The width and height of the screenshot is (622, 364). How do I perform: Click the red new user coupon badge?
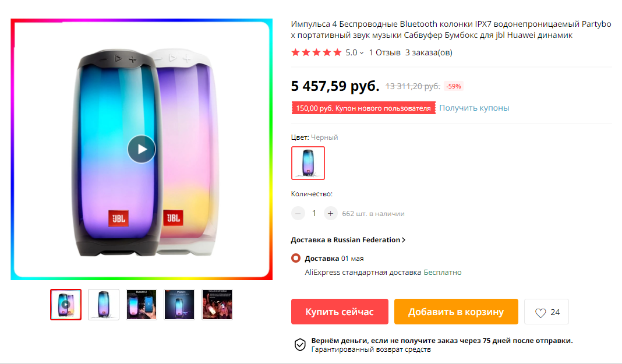coord(363,108)
